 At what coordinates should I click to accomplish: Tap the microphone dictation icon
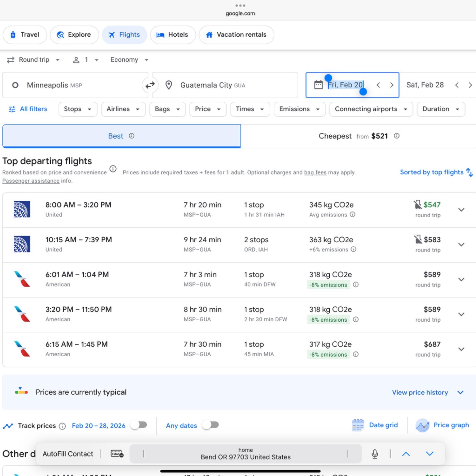click(375, 454)
